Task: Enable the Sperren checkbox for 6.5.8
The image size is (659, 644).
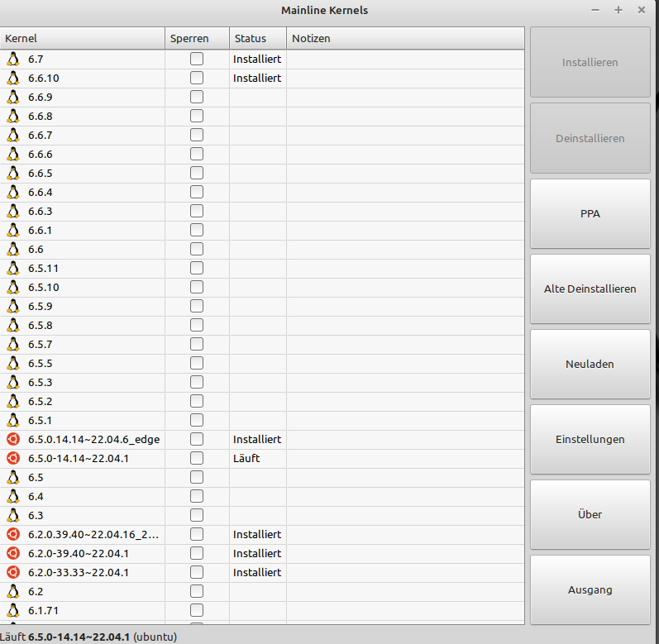Action: (197, 325)
